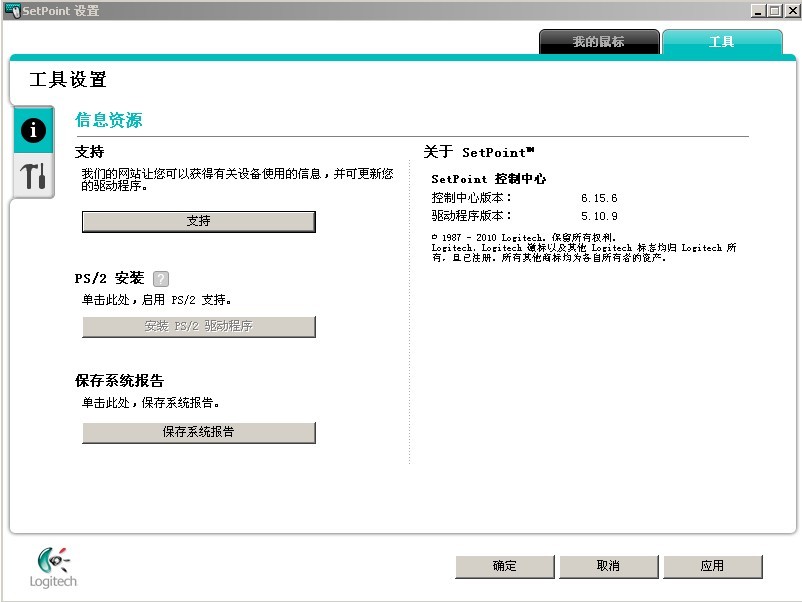Switch to the 工具 tab
The height and width of the screenshot is (602, 802).
tap(722, 41)
